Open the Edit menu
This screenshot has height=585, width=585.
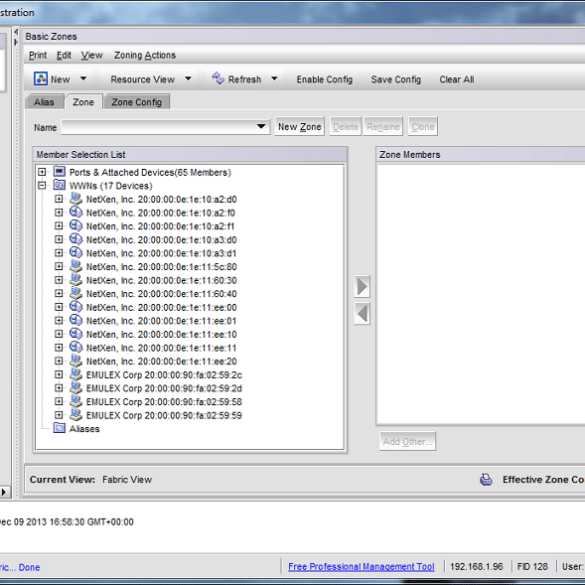64,55
